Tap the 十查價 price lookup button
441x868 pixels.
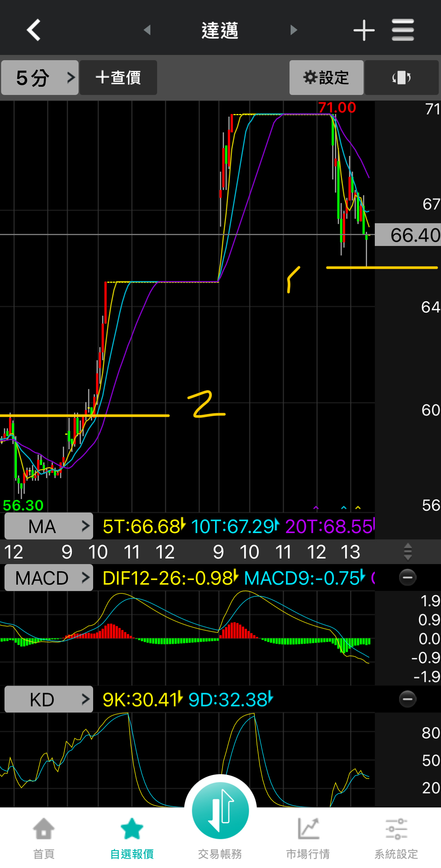coord(118,78)
